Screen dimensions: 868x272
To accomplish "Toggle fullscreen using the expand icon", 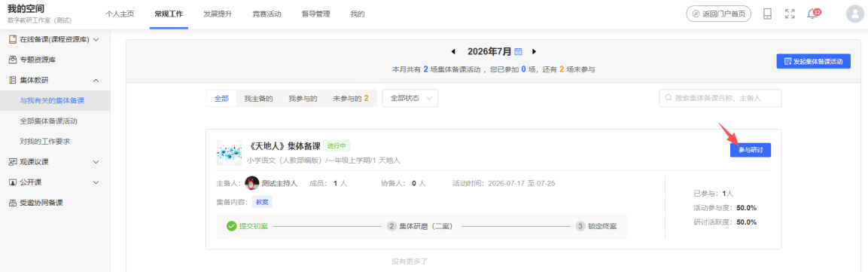I will point(790,14).
